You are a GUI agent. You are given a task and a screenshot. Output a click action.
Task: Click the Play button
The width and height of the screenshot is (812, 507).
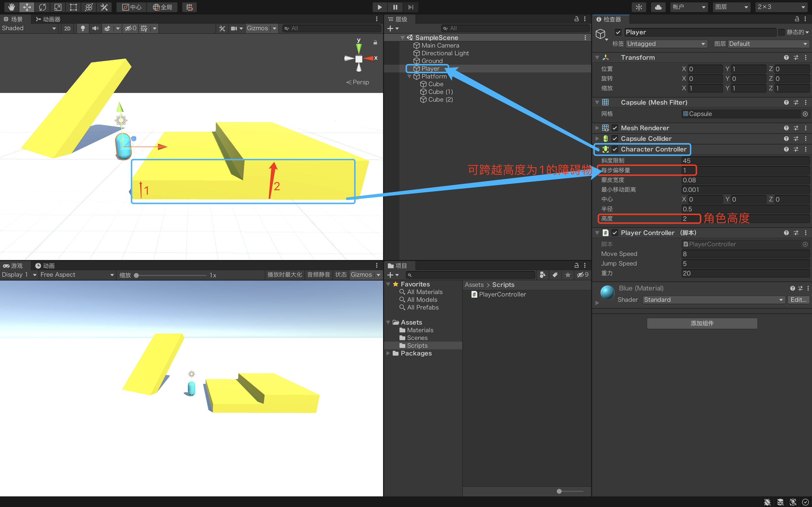(379, 7)
